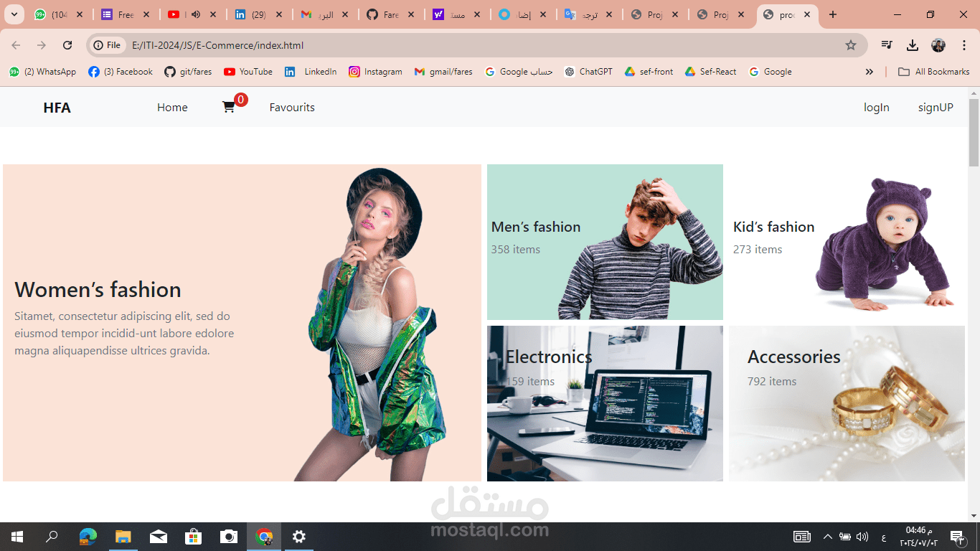Open the shopping cart icon
The width and height of the screenshot is (980, 551).
[228, 106]
